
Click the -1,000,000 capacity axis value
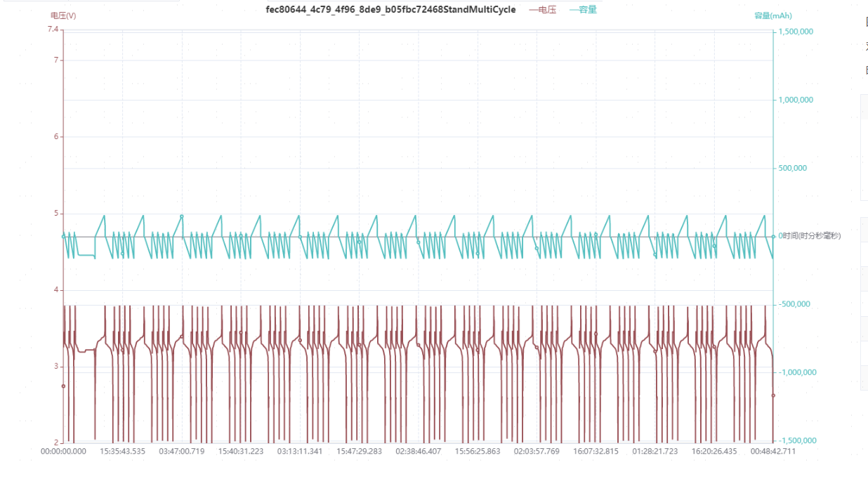[x=797, y=372]
